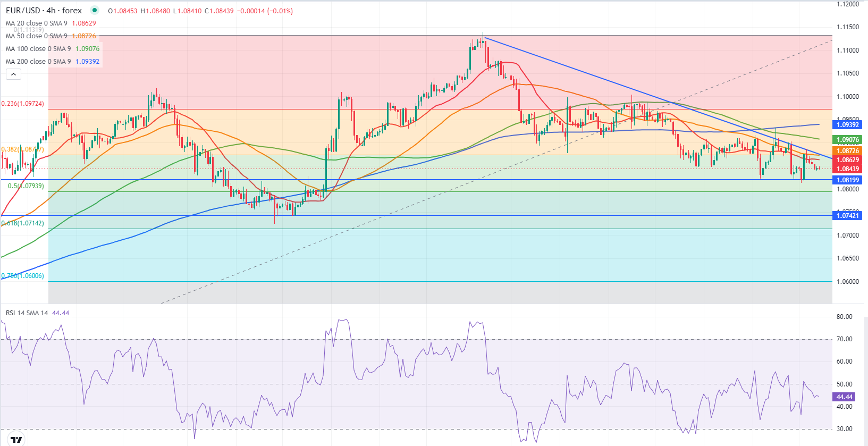Select the MA 20 close indicator legend

[x=51, y=23]
